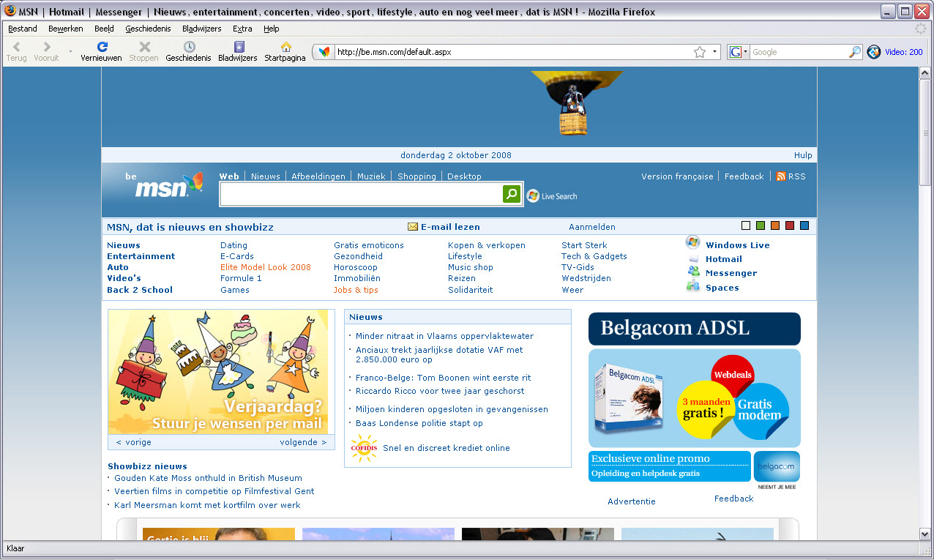Viewport: 934px width, 560px height.
Task: Select the blue color theme swatch
Action: point(804,225)
